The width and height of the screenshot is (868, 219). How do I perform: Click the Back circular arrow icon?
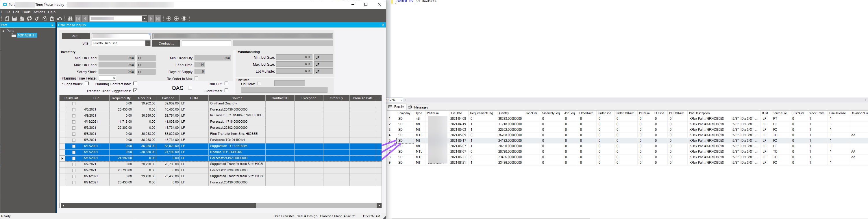pos(169,19)
